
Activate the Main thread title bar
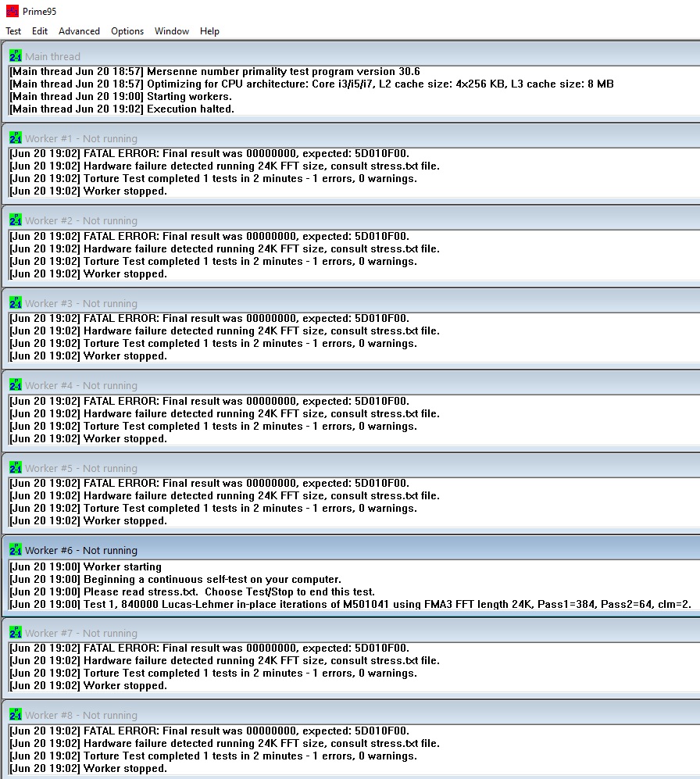pos(52,56)
